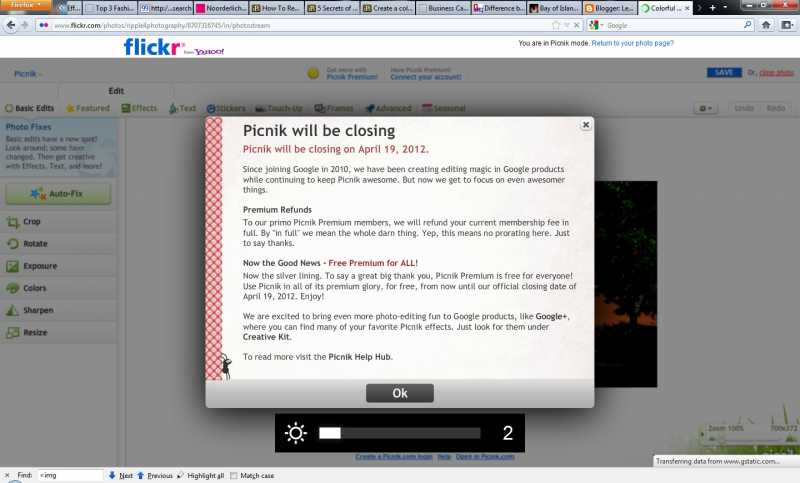The height and width of the screenshot is (483, 800).
Task: Click the Redo button
Action: [776, 108]
